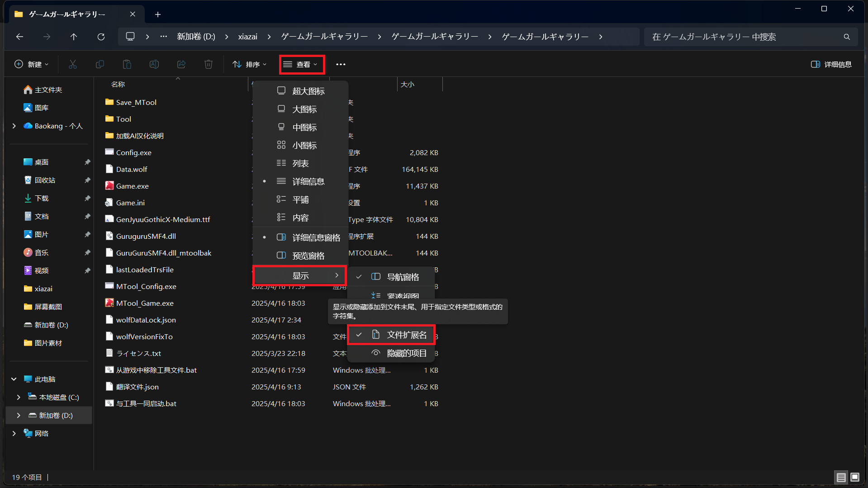This screenshot has height=488, width=868.
Task: Click the Refresh icon beside address bar
Action: 101,37
